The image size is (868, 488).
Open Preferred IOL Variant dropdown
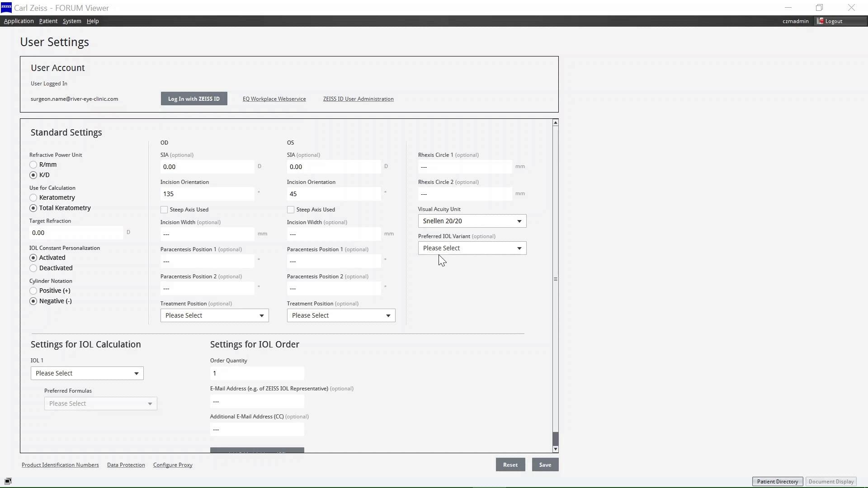pyautogui.click(x=472, y=248)
